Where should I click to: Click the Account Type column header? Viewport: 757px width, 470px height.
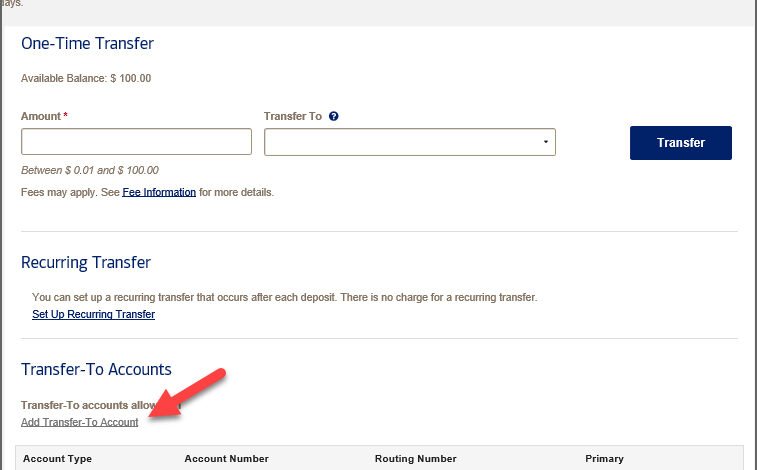(x=57, y=458)
